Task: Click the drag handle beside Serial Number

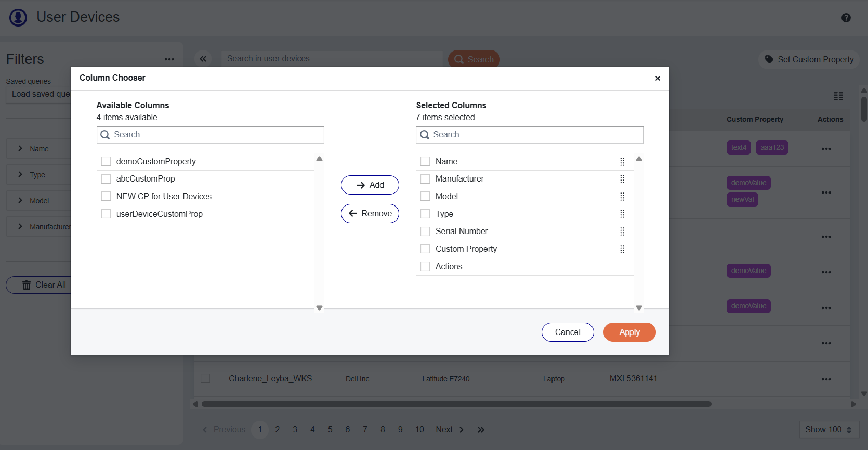Action: 622,232
